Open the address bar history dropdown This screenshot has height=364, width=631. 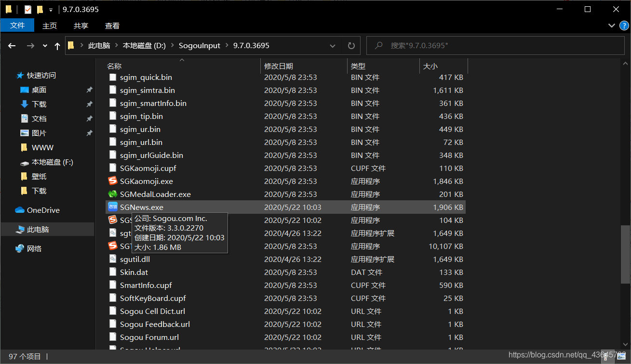333,46
